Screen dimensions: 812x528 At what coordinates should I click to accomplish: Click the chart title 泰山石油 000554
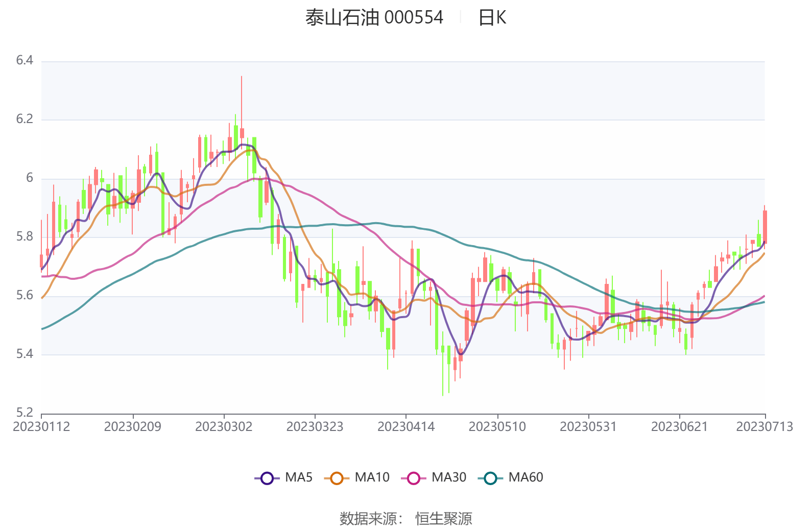click(374, 17)
